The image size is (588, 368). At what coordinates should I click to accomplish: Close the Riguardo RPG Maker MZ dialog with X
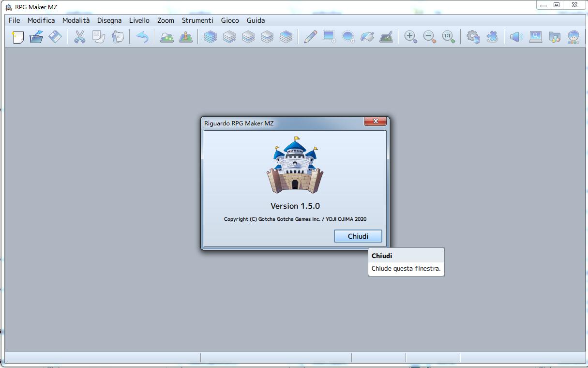[x=376, y=122]
